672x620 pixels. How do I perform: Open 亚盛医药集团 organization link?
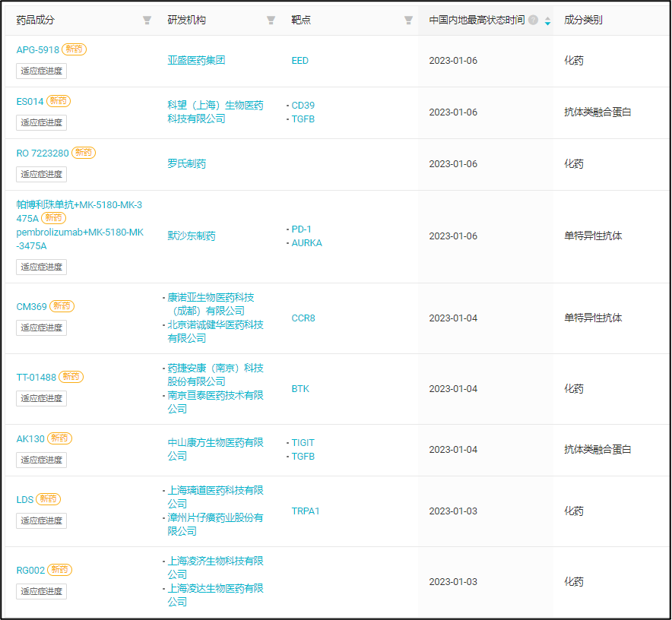tap(196, 60)
